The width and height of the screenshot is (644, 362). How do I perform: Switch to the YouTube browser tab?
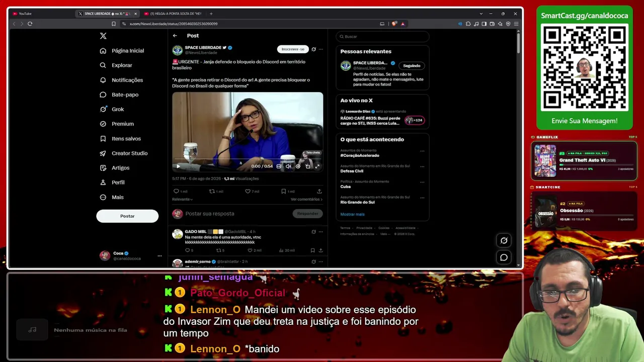pyautogui.click(x=40, y=14)
